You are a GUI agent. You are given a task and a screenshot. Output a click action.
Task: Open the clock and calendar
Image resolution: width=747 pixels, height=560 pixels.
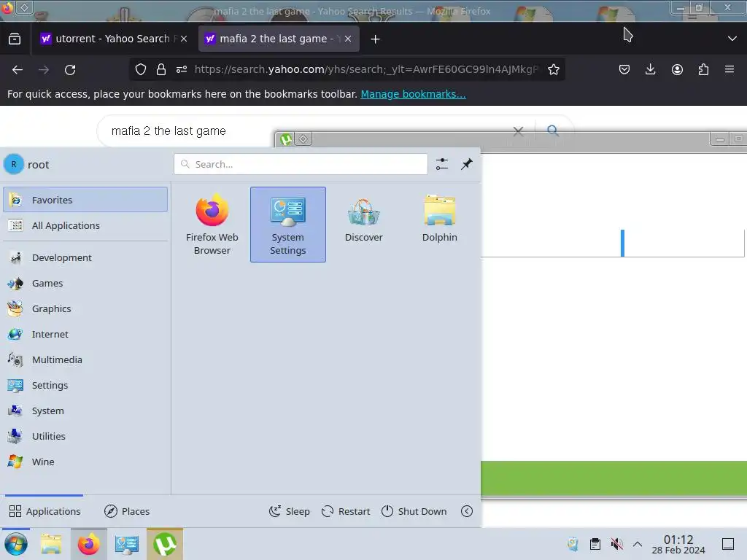click(x=678, y=544)
